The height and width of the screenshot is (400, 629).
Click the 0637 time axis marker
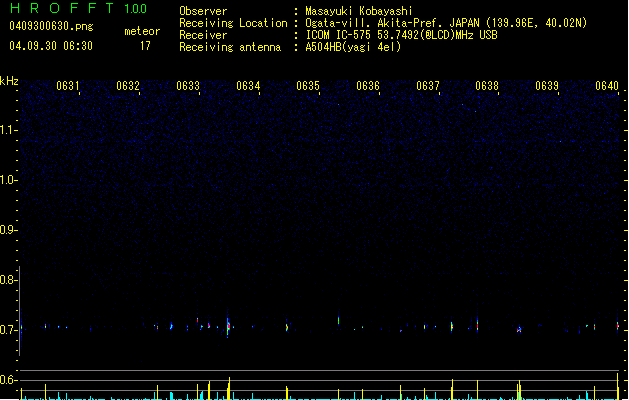click(428, 86)
